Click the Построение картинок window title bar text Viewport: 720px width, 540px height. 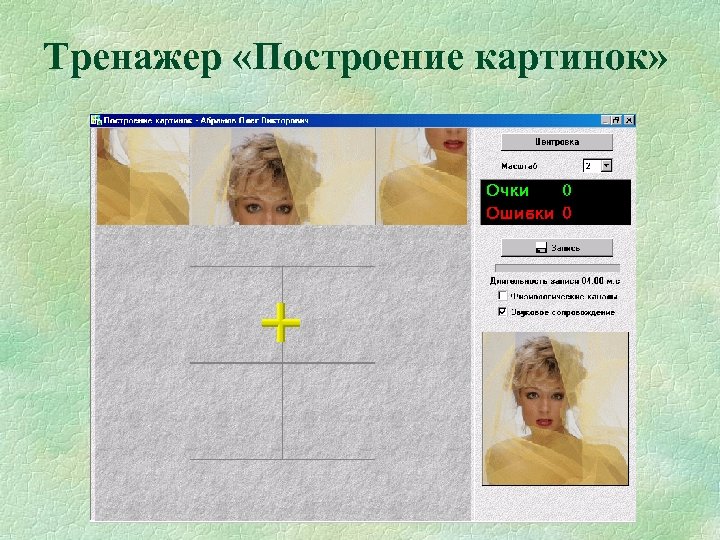[206, 120]
